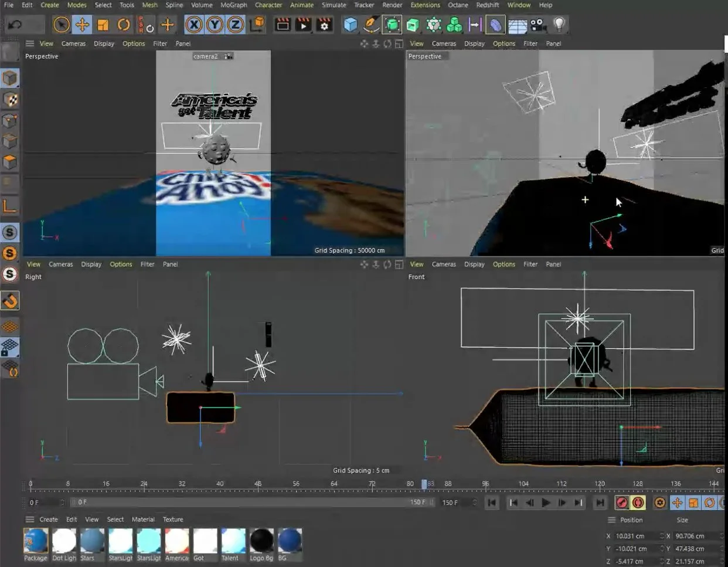This screenshot has width=728, height=567.
Task: Add a Light object
Action: (x=559, y=25)
